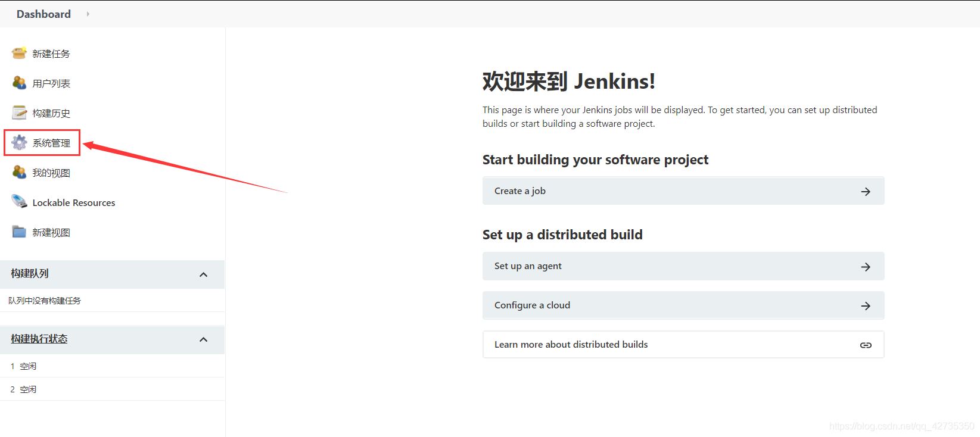Image resolution: width=980 pixels, height=437 pixels.
Task: Click the 新建任务 box icon
Action: [19, 53]
